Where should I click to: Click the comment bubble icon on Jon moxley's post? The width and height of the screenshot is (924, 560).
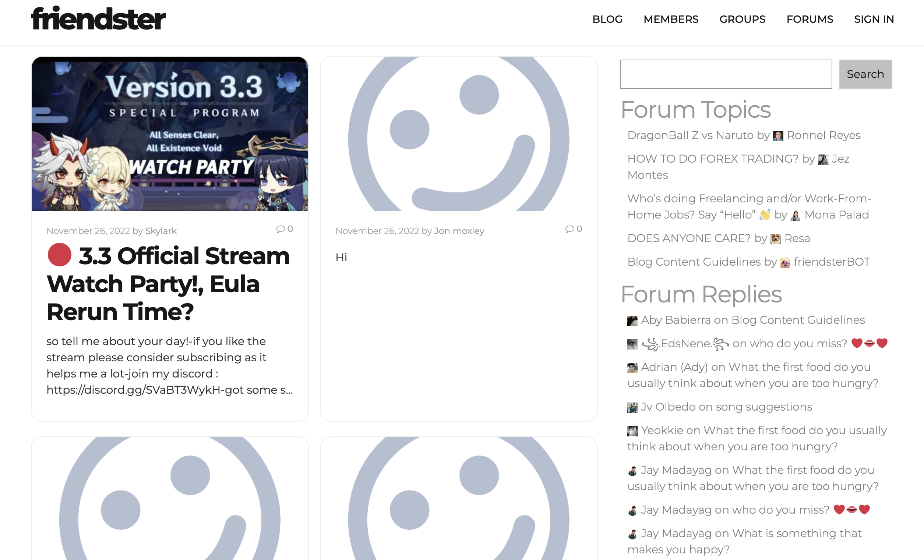coord(569,228)
